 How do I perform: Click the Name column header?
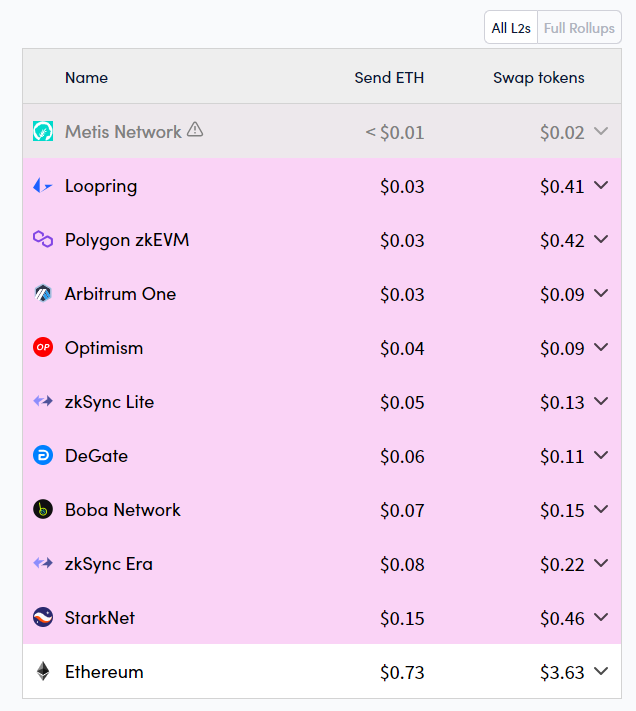pyautogui.click(x=86, y=77)
